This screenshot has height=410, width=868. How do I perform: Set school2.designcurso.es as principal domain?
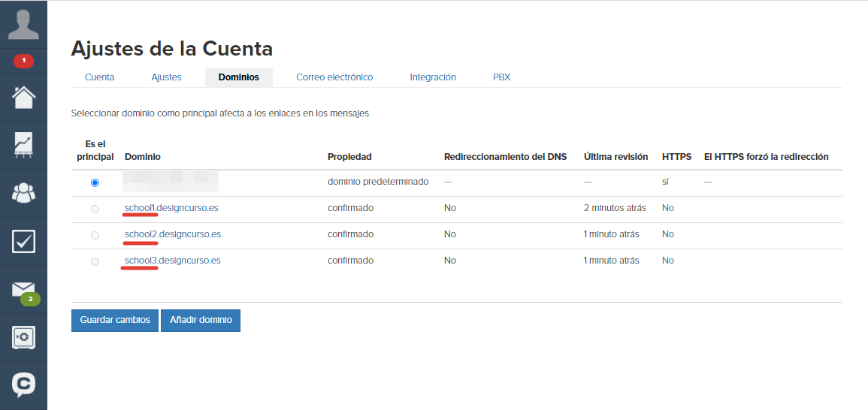(95, 234)
